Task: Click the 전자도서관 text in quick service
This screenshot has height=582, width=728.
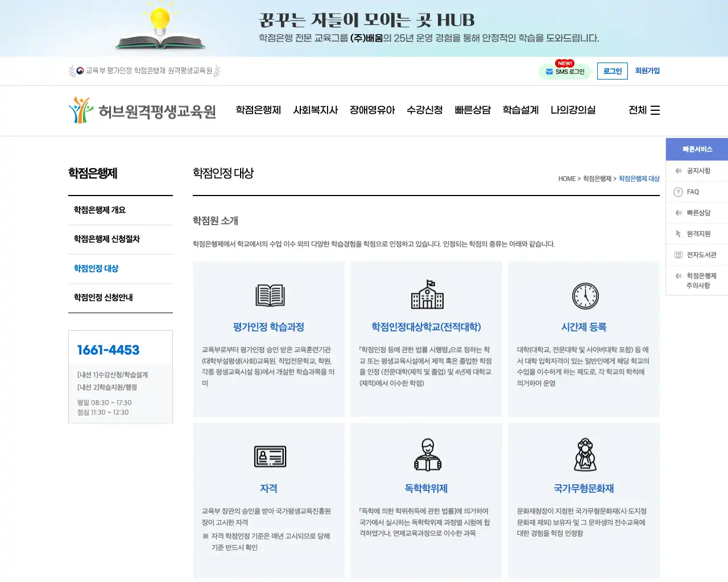Action: coord(701,255)
